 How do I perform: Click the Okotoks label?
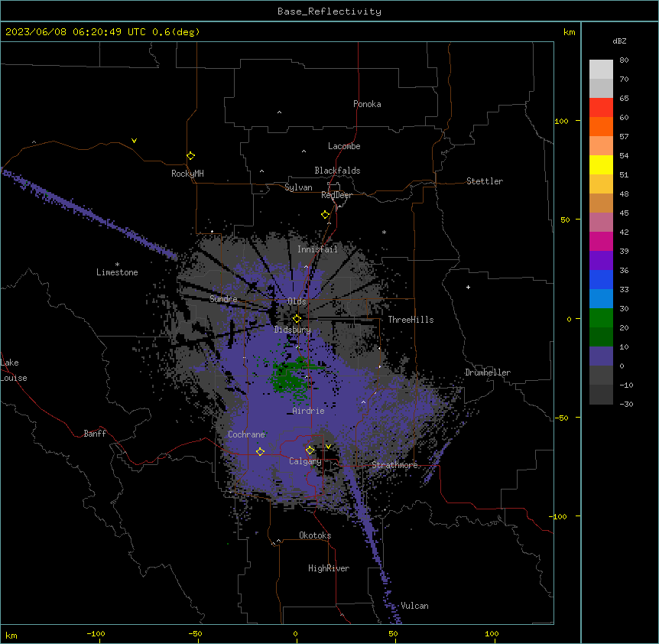[x=315, y=535]
